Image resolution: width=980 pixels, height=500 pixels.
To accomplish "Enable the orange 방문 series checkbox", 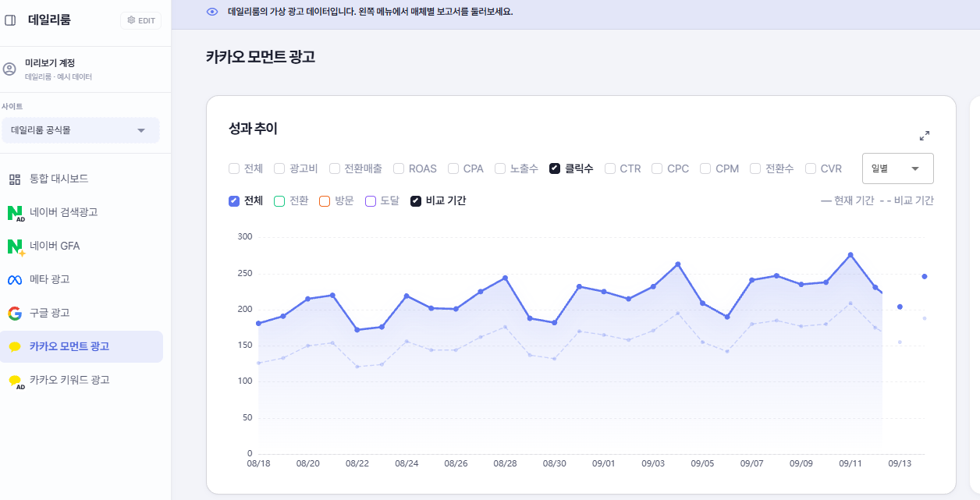I will [325, 200].
